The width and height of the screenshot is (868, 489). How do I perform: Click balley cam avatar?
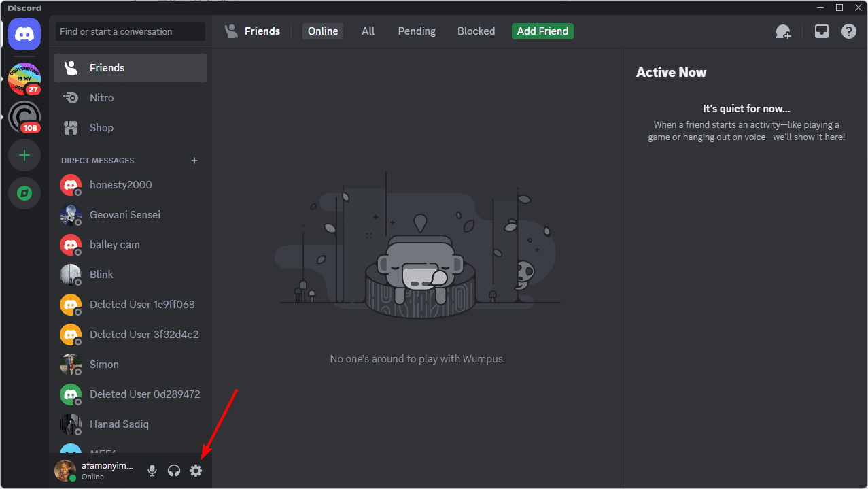click(x=71, y=245)
